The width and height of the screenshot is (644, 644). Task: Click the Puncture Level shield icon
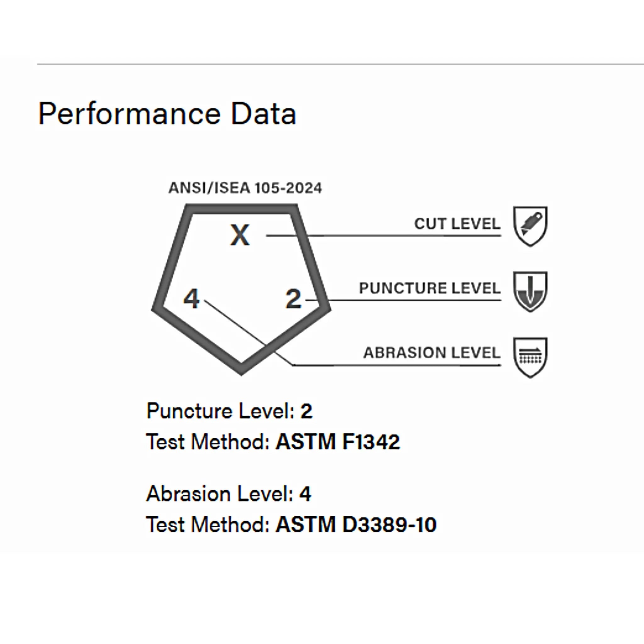pos(530,291)
